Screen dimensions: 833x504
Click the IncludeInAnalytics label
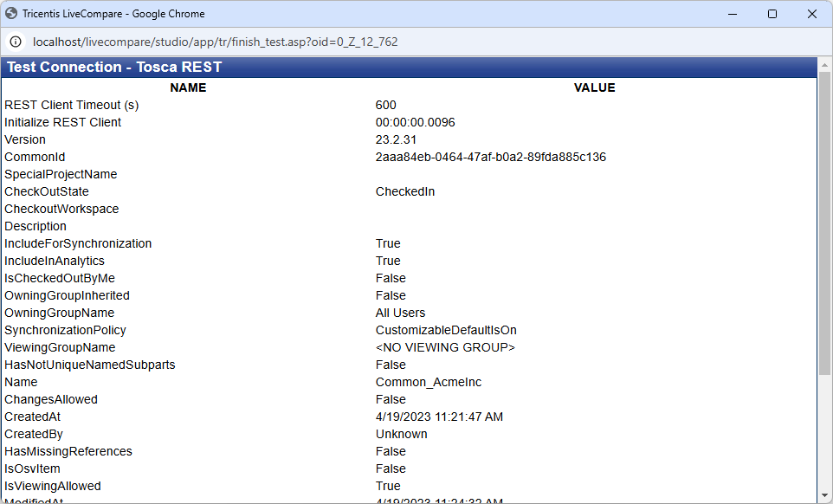tap(55, 261)
